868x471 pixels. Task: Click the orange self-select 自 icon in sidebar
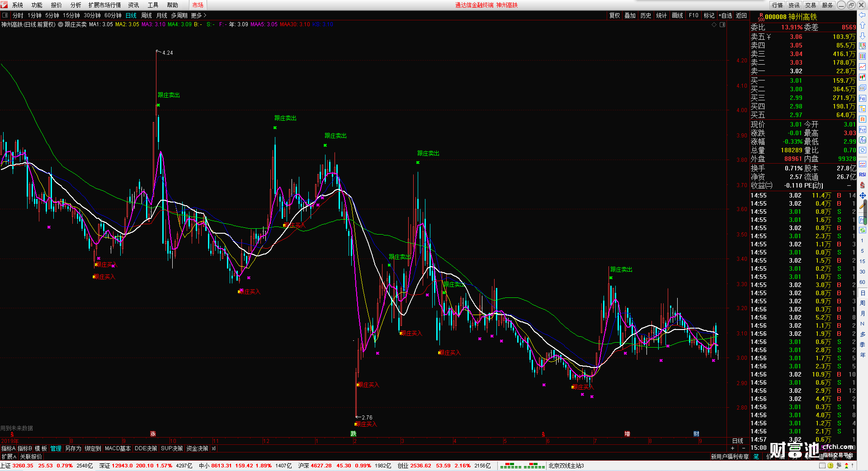click(863, 119)
